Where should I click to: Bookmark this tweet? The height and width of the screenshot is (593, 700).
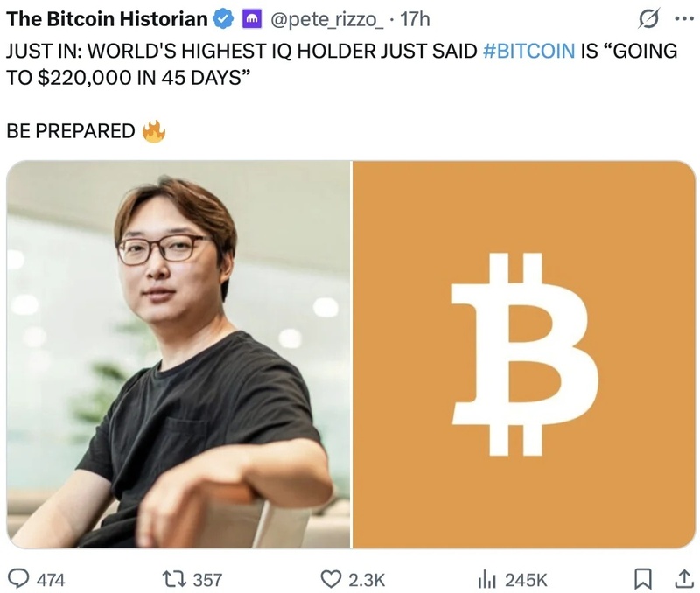pos(643,579)
